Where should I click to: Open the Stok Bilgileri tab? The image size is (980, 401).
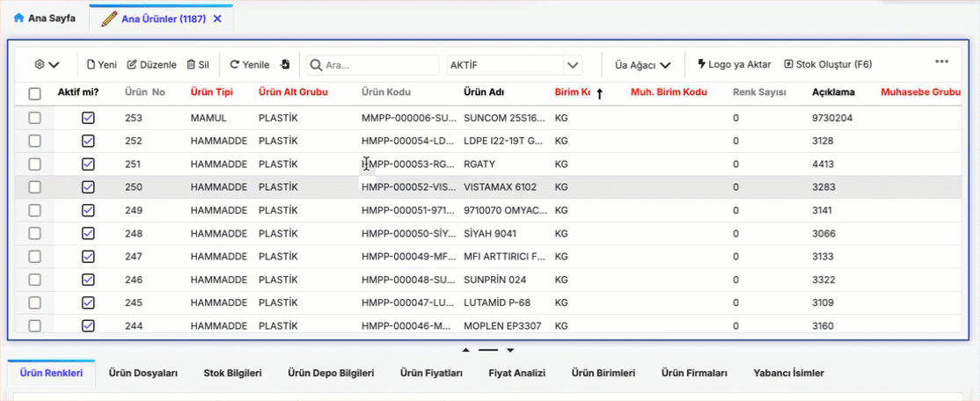tap(232, 373)
